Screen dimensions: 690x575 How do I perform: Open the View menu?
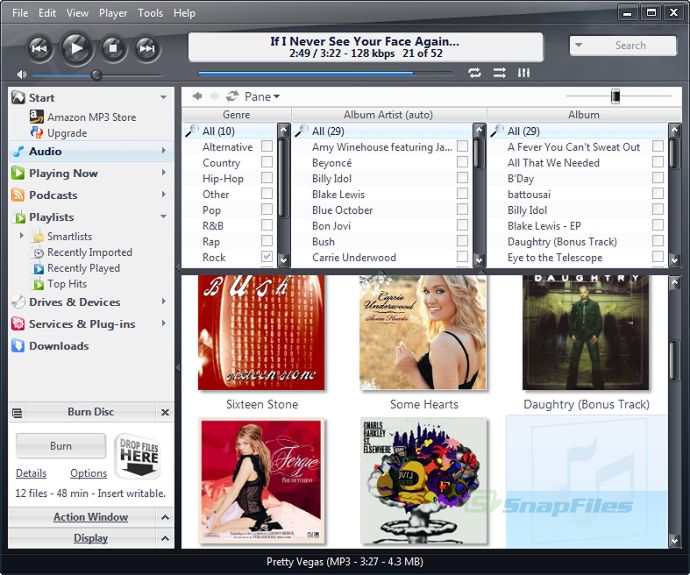pyautogui.click(x=77, y=13)
